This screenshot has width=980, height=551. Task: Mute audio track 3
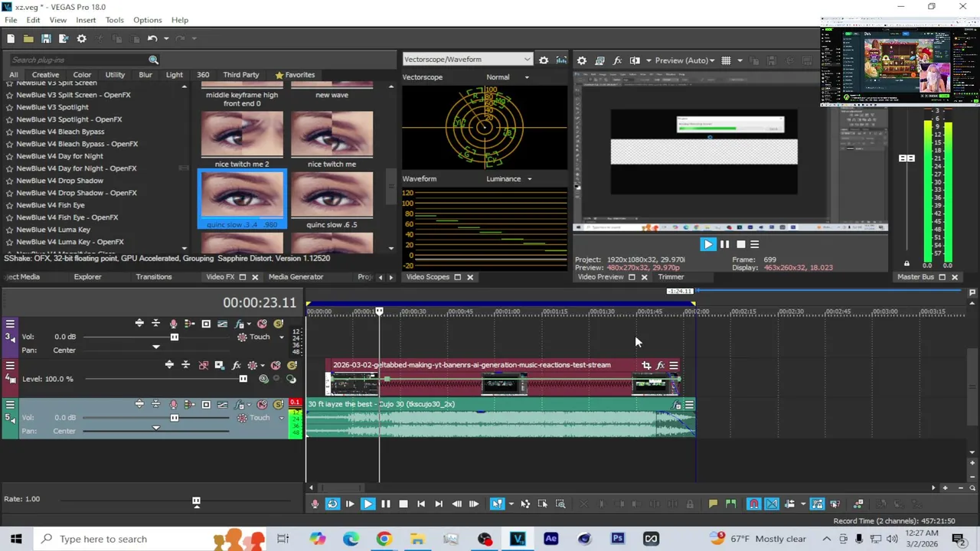pyautogui.click(x=262, y=324)
